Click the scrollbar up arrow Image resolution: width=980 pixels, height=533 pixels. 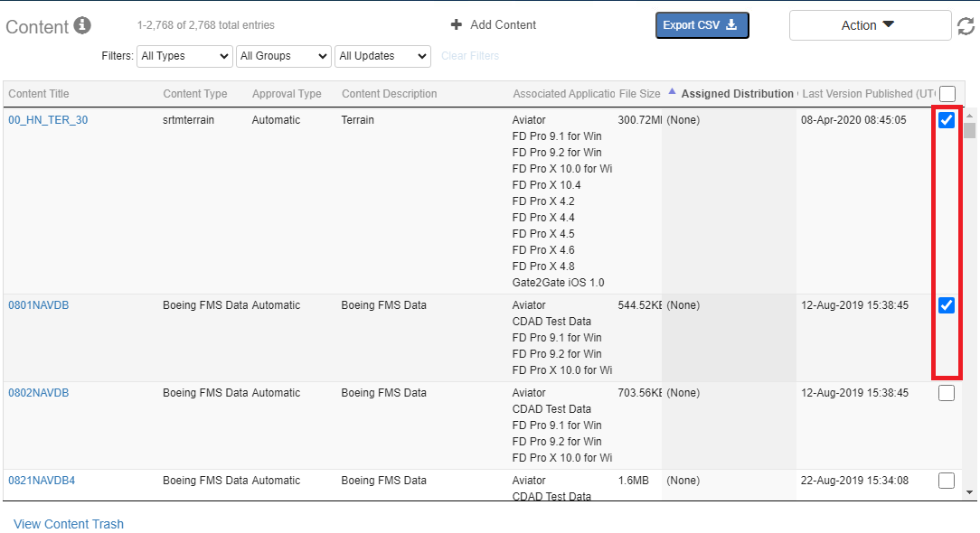pos(970,116)
